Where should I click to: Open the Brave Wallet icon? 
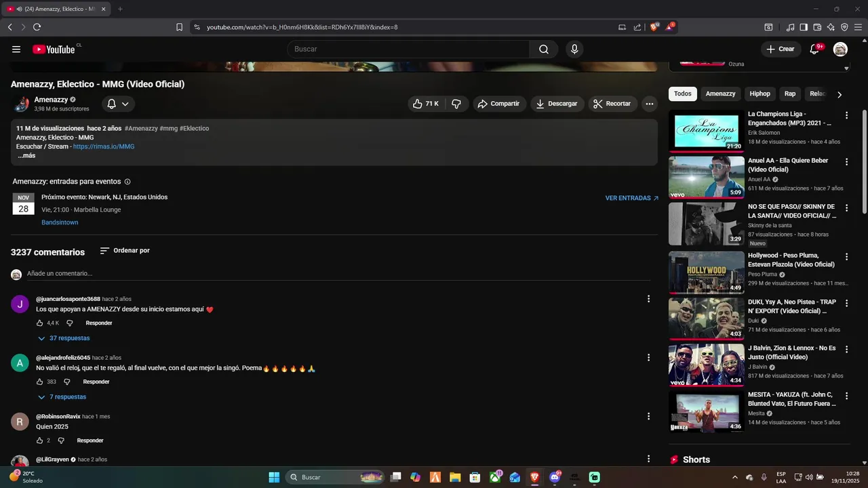[x=817, y=27]
